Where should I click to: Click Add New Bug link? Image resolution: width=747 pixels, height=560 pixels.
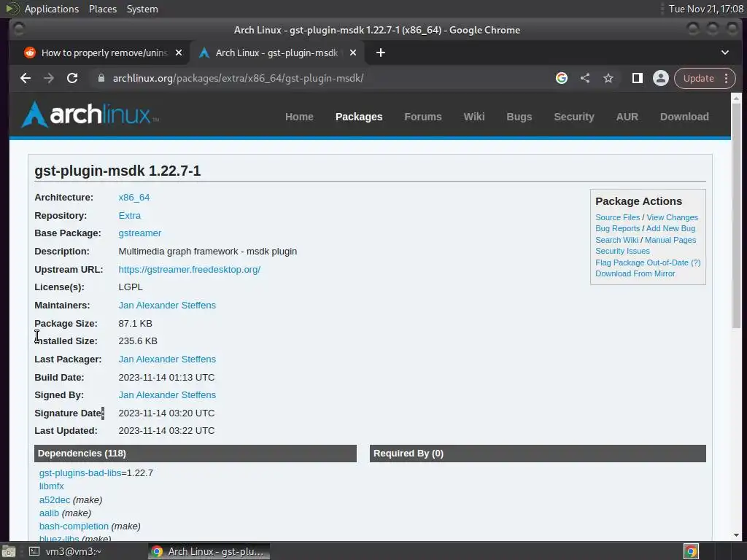tap(671, 228)
